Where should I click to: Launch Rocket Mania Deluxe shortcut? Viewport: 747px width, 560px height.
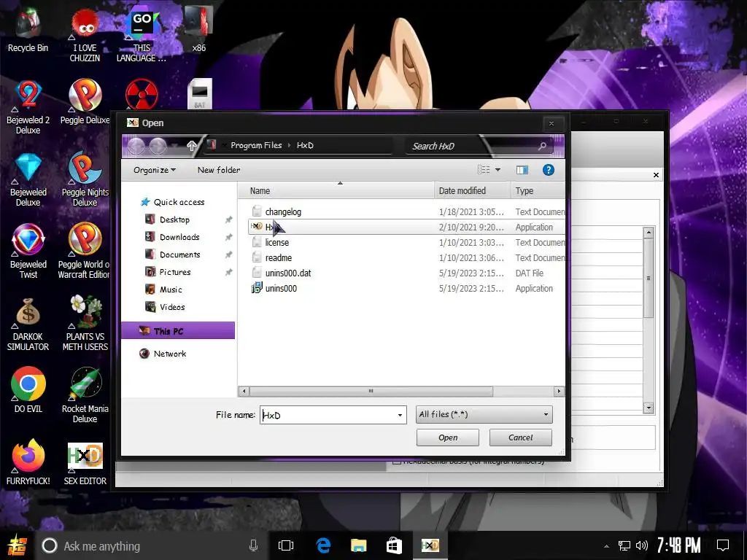coord(85,395)
